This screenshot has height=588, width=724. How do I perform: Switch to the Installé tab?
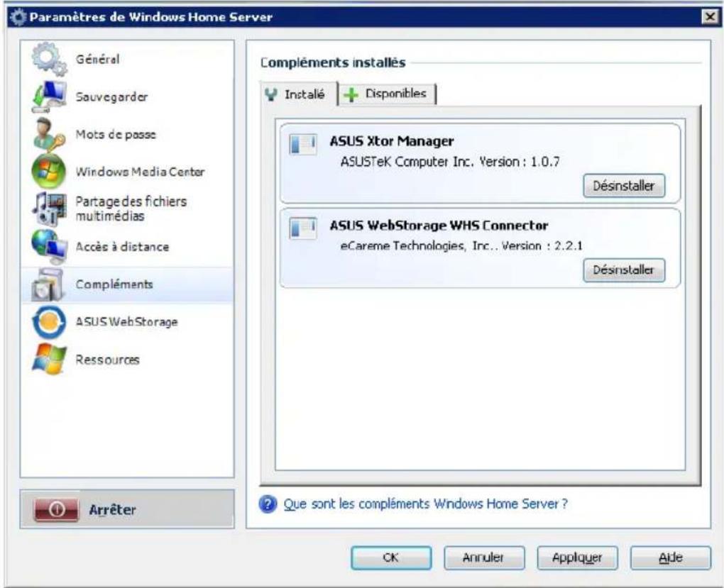pos(300,94)
